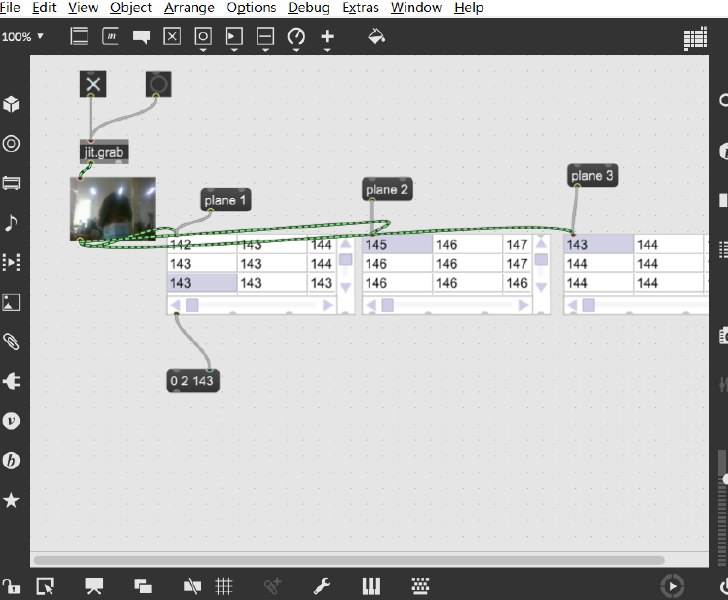Viewport: 728px width, 600px height.
Task: Click the down arrow of first cellblock scrollbar
Action: (x=345, y=287)
